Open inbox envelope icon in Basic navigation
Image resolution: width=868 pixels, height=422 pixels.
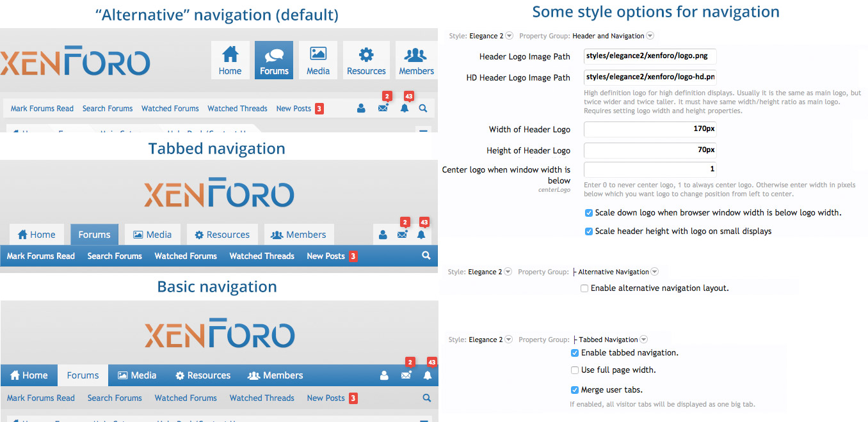[x=406, y=375]
